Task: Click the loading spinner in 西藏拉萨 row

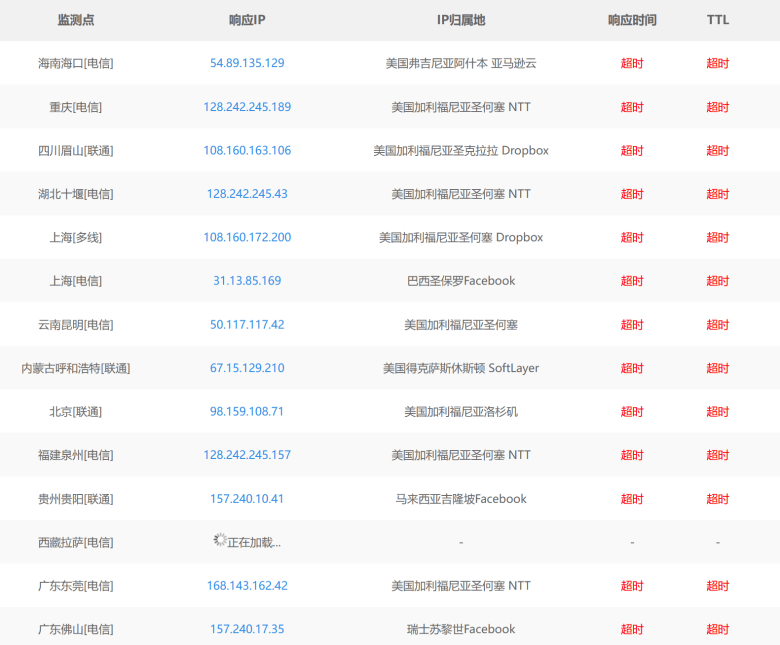Action: tap(220, 540)
